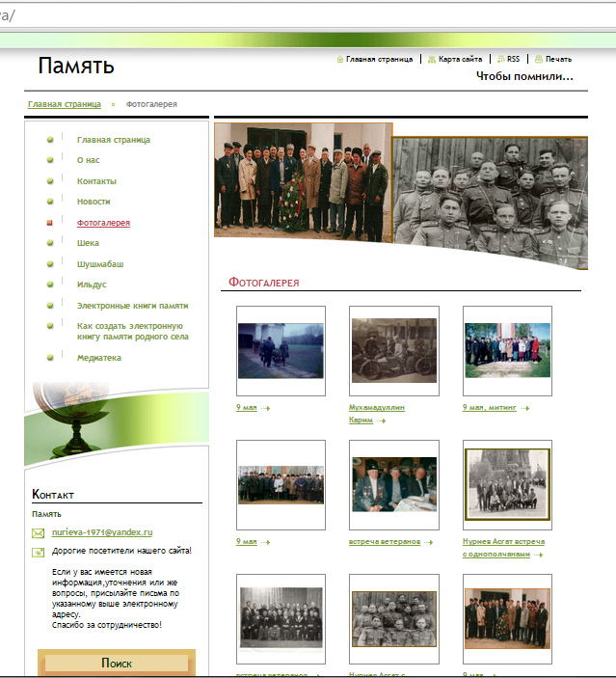Click the arrow after Мухамадуллин Карим caption
The width and height of the screenshot is (616, 678).
386,420
